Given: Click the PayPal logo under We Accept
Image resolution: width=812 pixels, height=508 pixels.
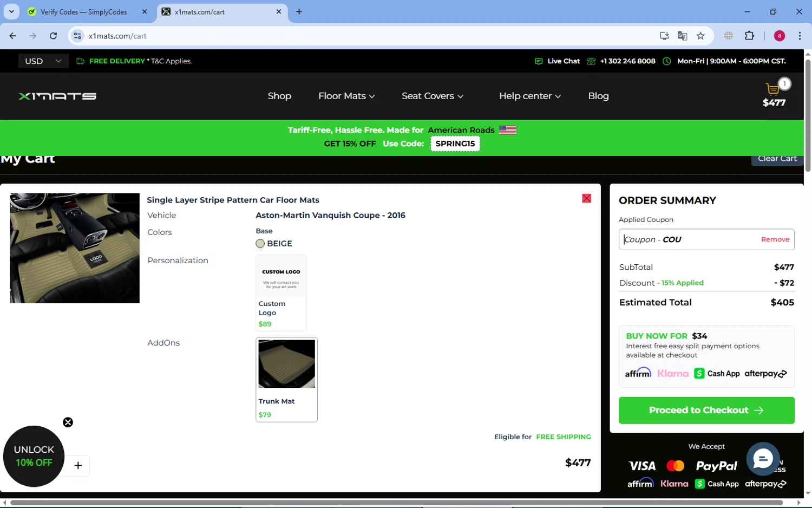Looking at the screenshot, I should (x=716, y=466).
